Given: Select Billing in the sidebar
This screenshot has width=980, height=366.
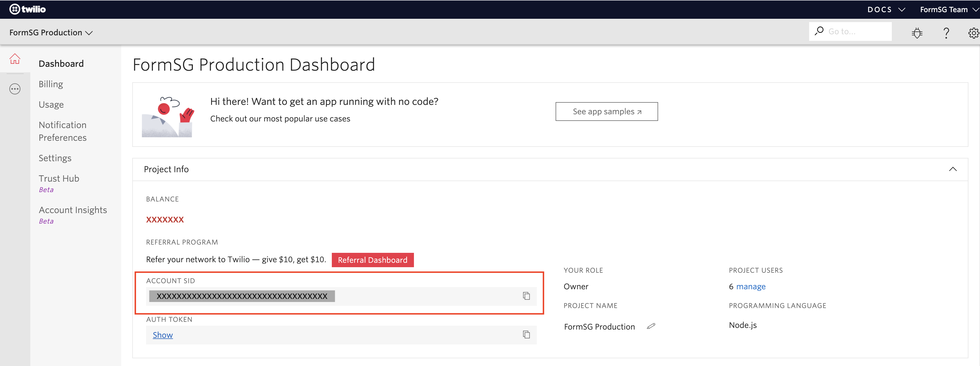Looking at the screenshot, I should click(51, 84).
